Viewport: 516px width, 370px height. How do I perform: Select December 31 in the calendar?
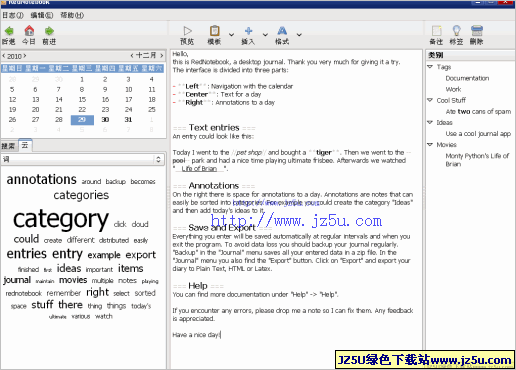(x=128, y=120)
